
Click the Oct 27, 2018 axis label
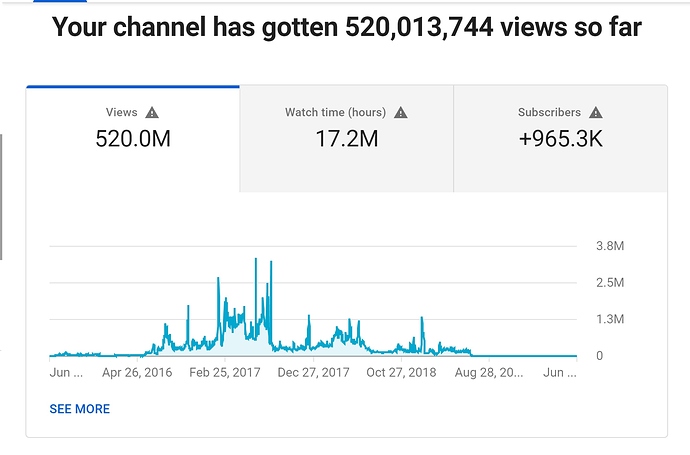(401, 373)
